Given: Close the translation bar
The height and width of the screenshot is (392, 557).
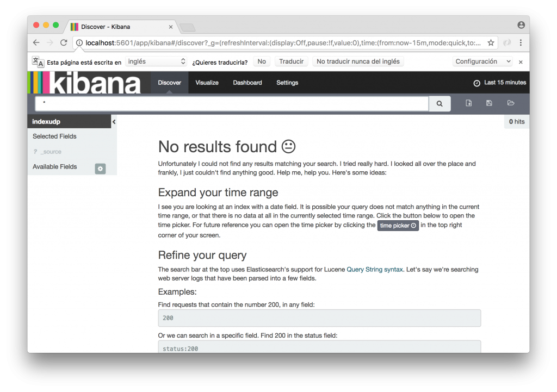Looking at the screenshot, I should coord(521,62).
